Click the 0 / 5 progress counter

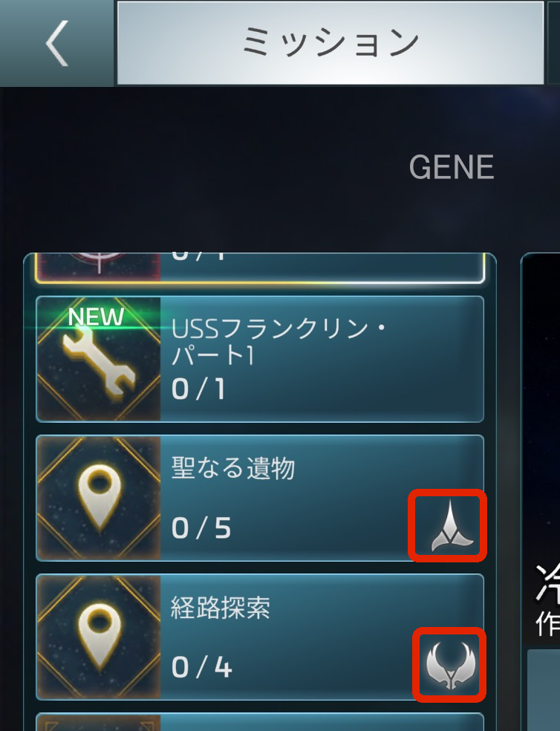point(201,528)
